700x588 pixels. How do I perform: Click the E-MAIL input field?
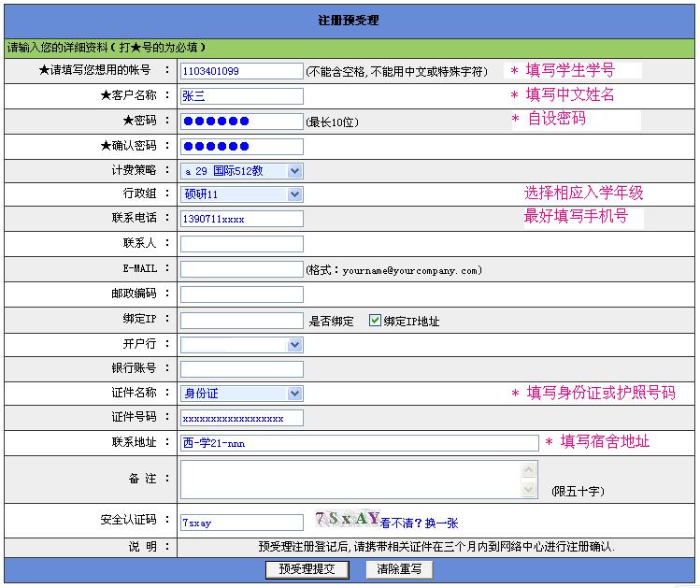pos(241,269)
